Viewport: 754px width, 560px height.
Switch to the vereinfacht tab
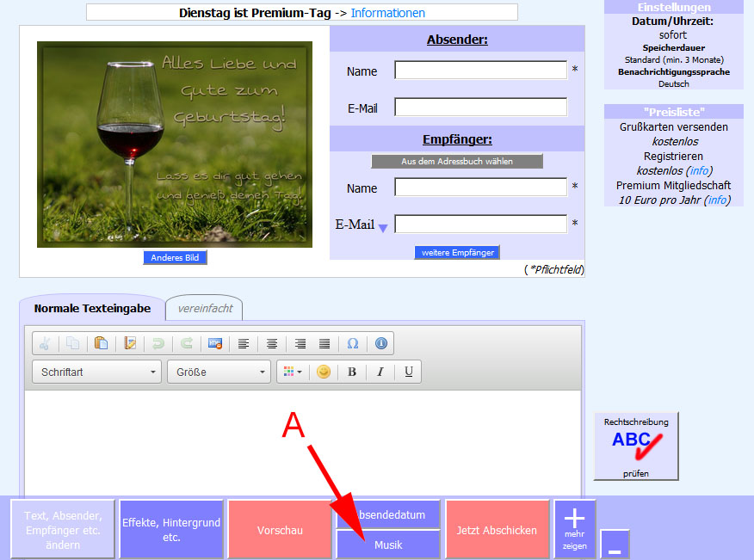204,308
